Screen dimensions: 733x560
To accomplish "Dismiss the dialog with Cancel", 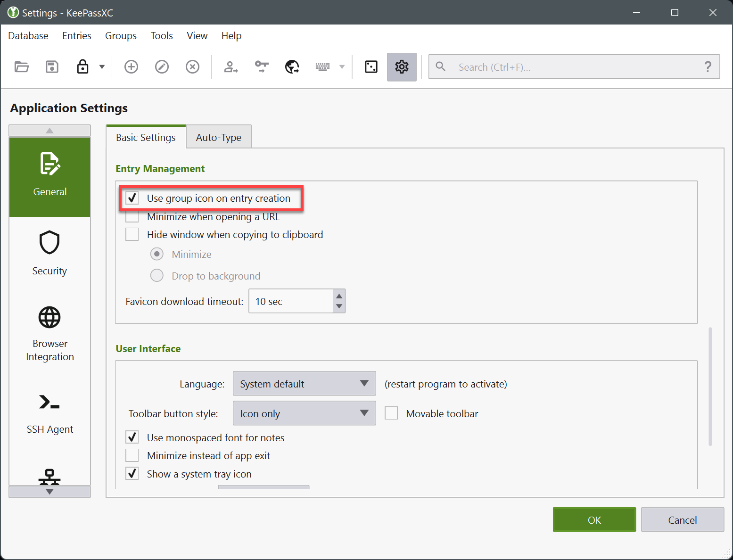I will (682, 519).
